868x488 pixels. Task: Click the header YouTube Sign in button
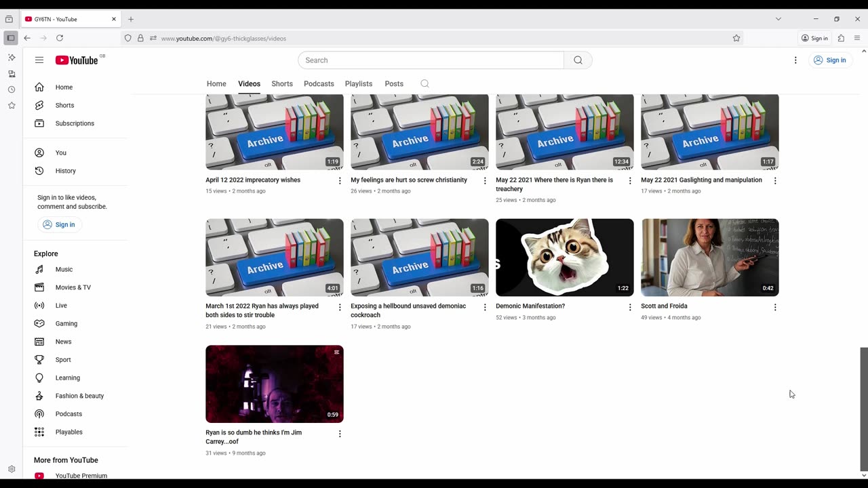pos(830,60)
